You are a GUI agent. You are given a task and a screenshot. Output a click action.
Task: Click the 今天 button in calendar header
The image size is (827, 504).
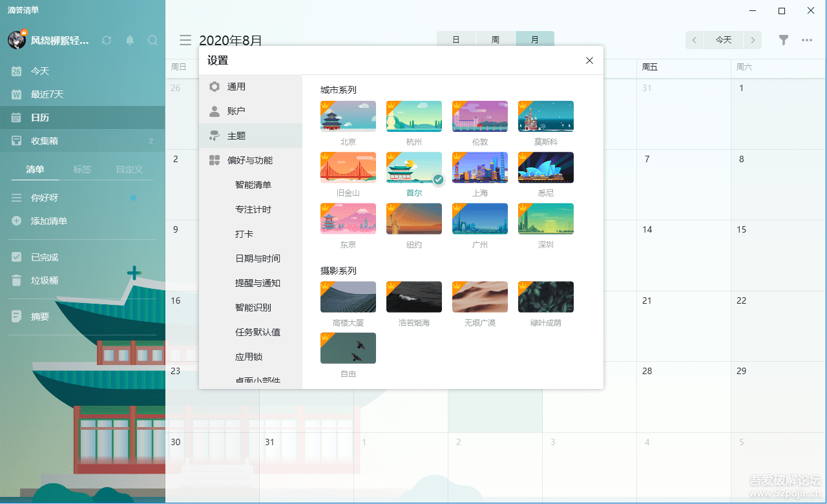point(724,40)
